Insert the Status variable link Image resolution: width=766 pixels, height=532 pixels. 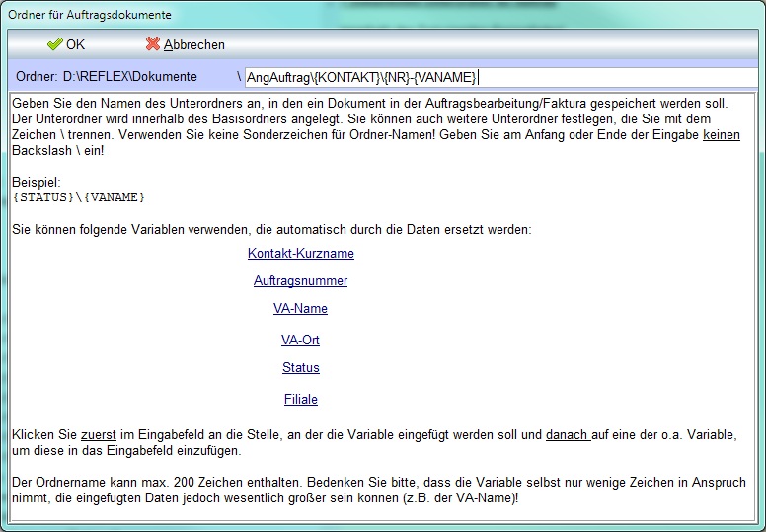coord(301,368)
